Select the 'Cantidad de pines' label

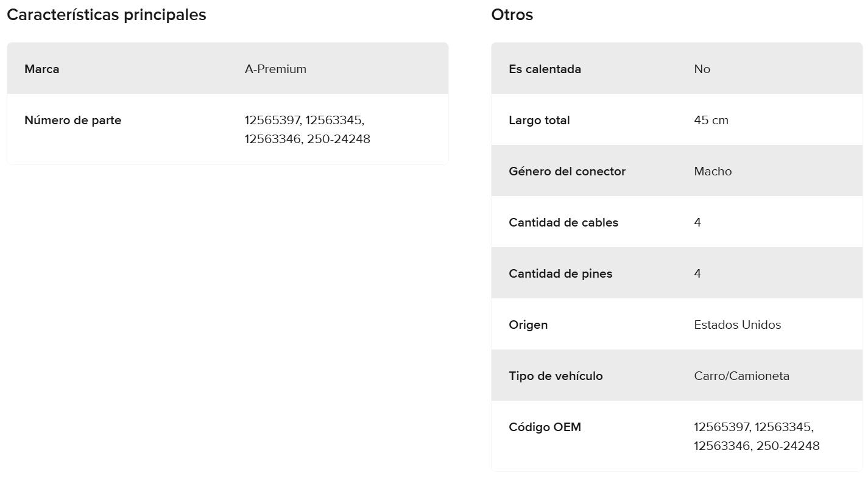(560, 273)
